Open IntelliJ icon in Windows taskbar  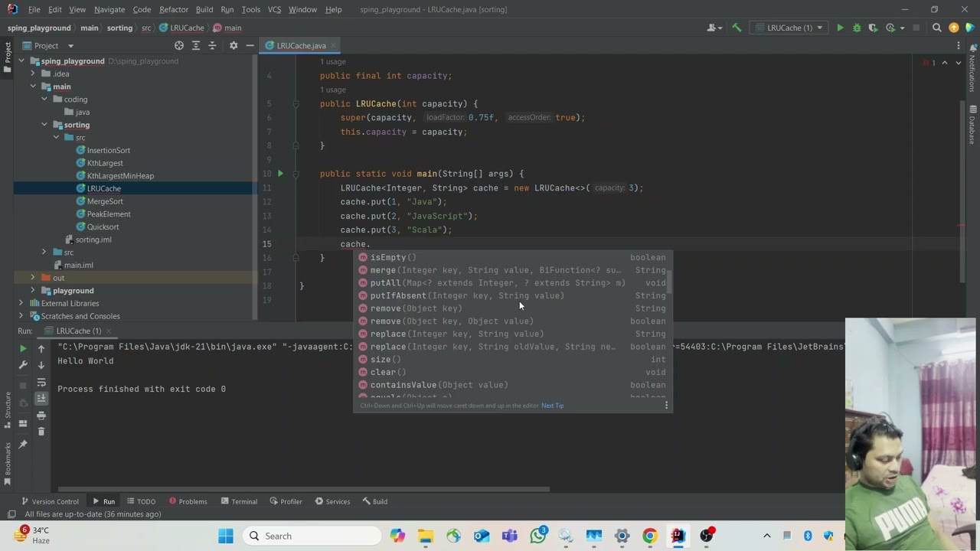[678, 536]
